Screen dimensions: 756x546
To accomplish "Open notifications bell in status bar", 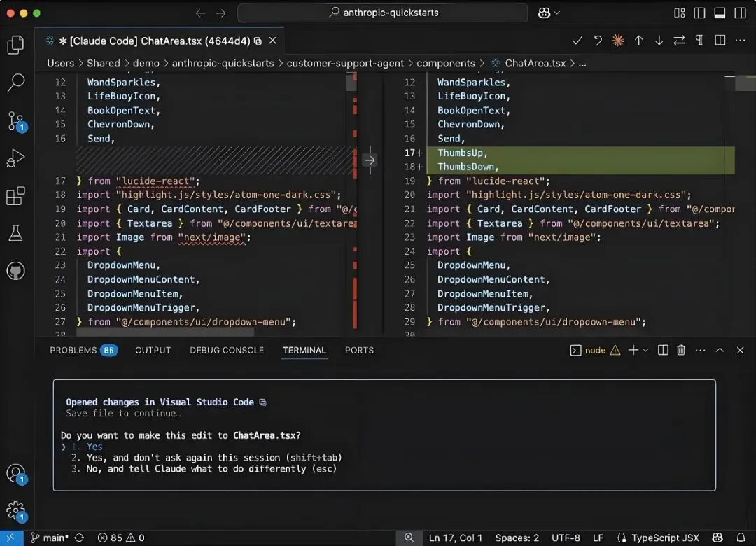I will point(741,538).
